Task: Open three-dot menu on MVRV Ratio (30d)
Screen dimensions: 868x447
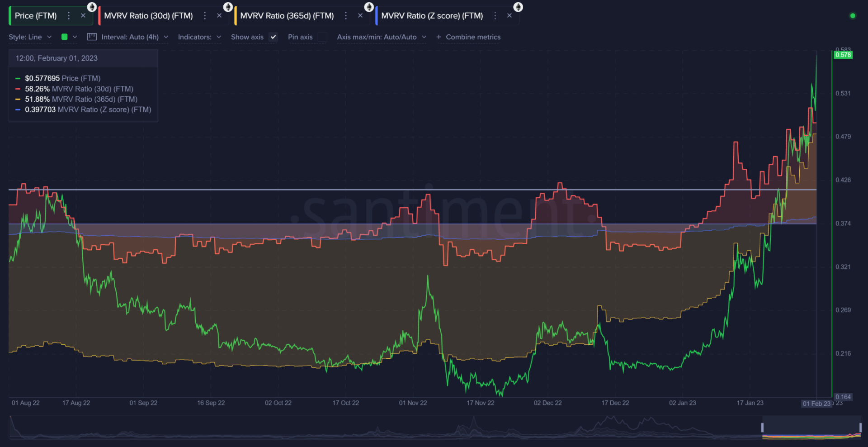Action: click(205, 15)
